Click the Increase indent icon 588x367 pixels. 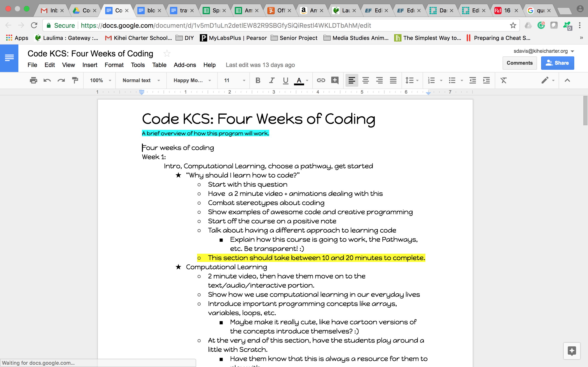(486, 80)
